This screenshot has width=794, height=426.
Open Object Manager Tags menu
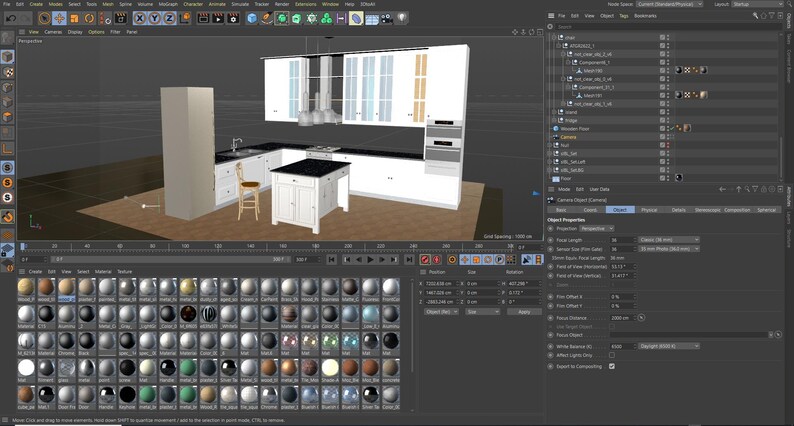click(x=624, y=16)
